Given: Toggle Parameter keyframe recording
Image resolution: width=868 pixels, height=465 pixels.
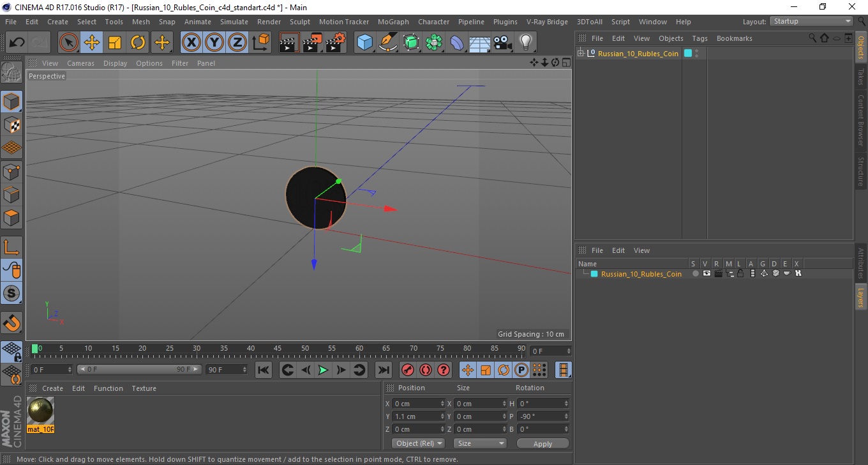Looking at the screenshot, I should (521, 370).
